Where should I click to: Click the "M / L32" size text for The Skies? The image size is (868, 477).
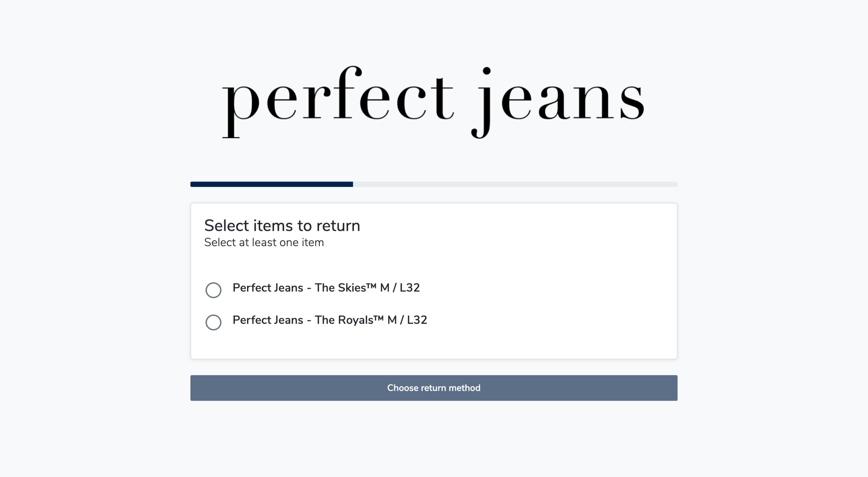coord(400,288)
